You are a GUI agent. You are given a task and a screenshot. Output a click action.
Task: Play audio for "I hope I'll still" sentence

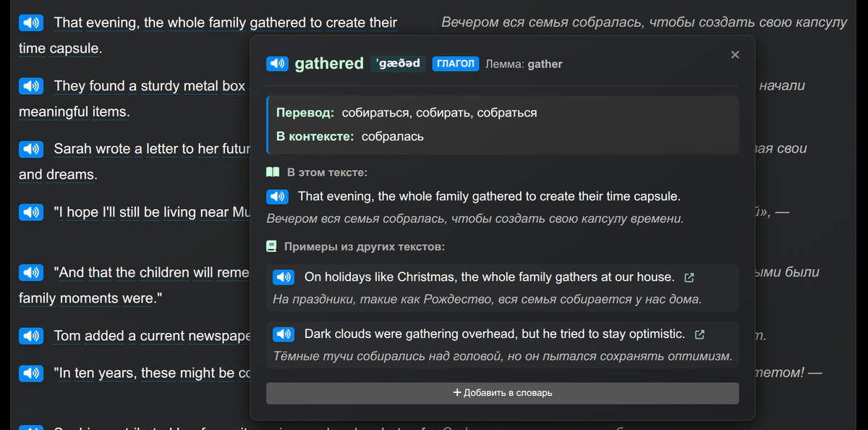(30, 212)
